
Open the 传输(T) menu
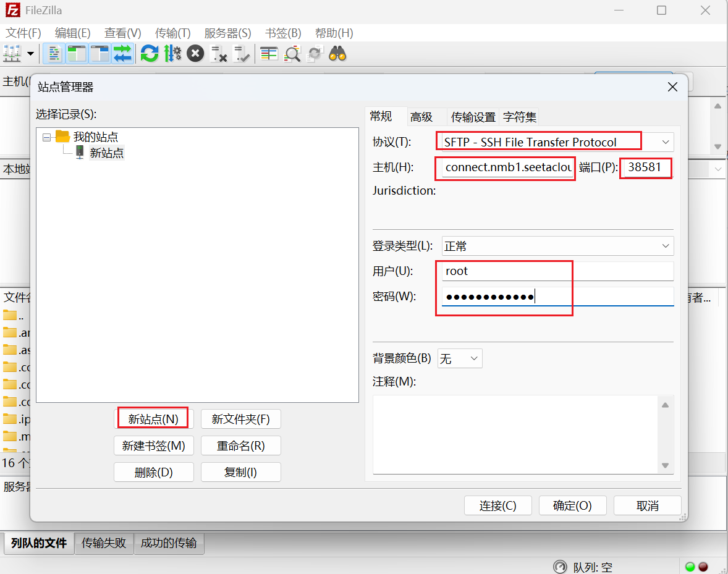172,33
